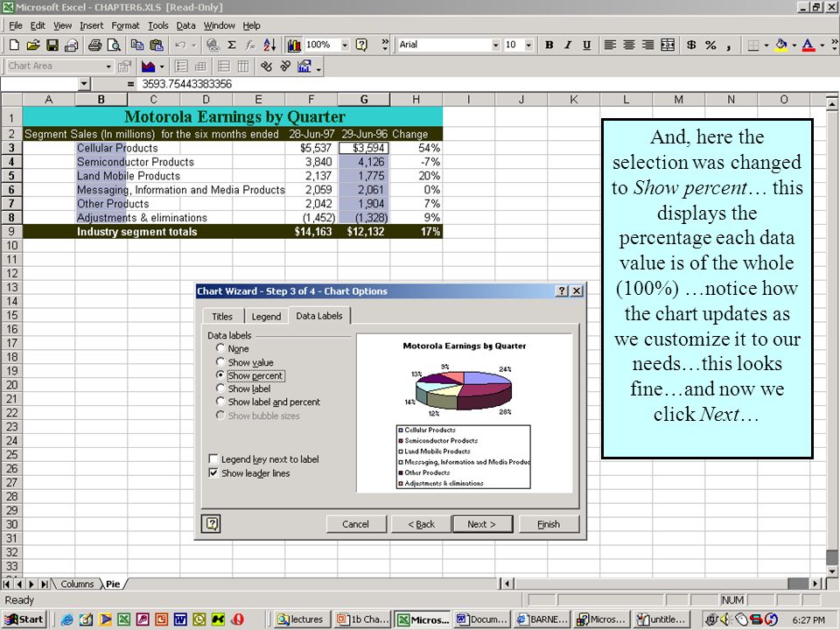This screenshot has width=840, height=630.
Task: Merge and center cells
Action: click(668, 45)
